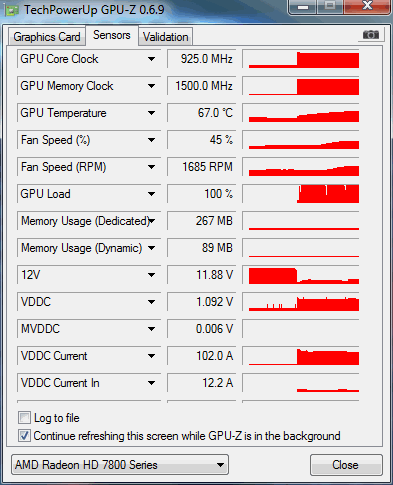Minimize the GPU-Z window

coord(303,7)
